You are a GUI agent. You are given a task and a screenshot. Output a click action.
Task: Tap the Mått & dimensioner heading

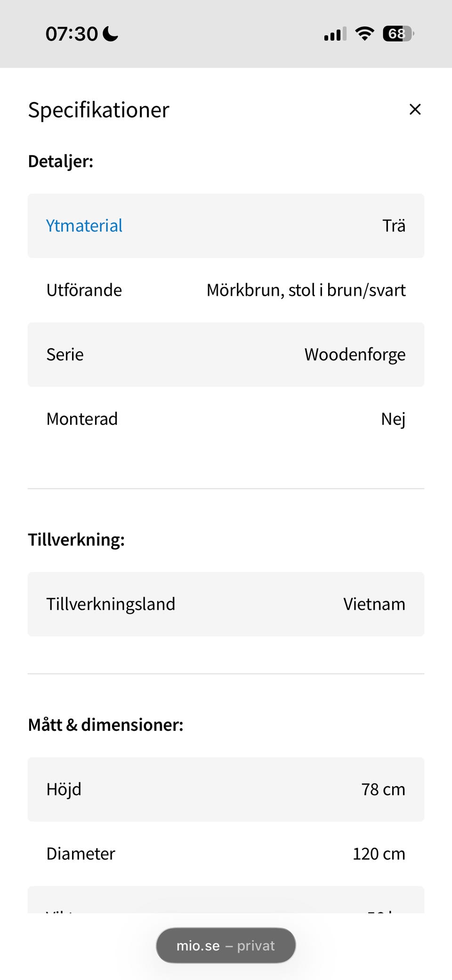click(x=105, y=725)
